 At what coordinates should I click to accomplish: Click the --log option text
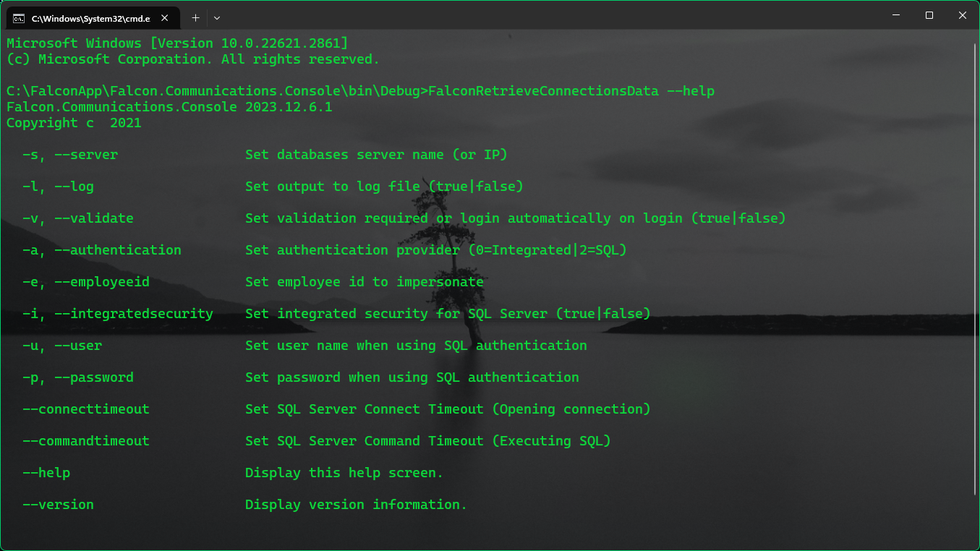pyautogui.click(x=74, y=187)
